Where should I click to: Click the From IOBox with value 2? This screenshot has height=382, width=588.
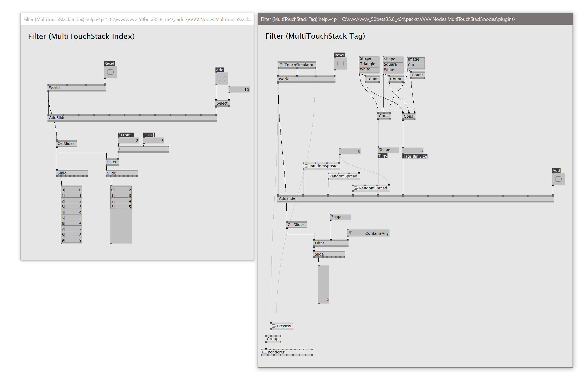coord(128,141)
